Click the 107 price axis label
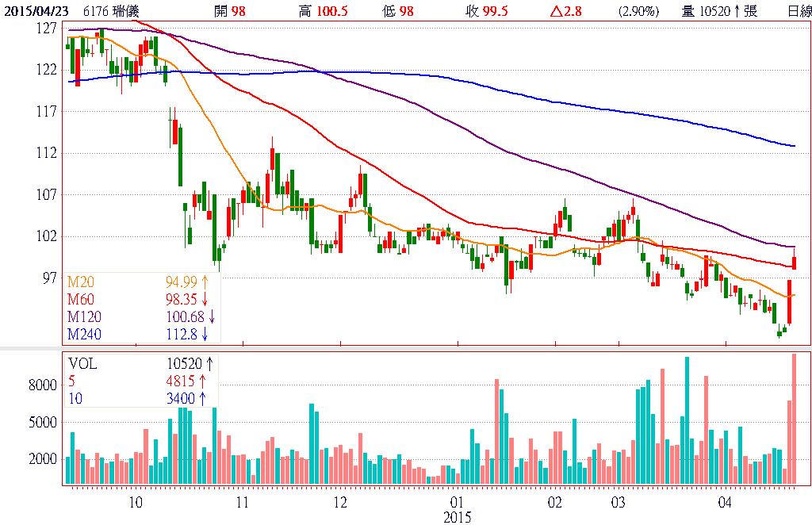Viewport: 812px width, 525px height. point(47,195)
